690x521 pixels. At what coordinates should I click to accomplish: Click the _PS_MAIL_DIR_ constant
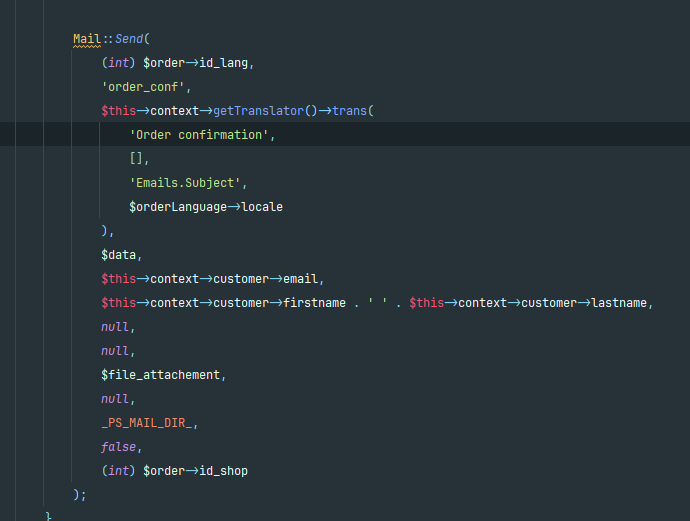(147, 423)
